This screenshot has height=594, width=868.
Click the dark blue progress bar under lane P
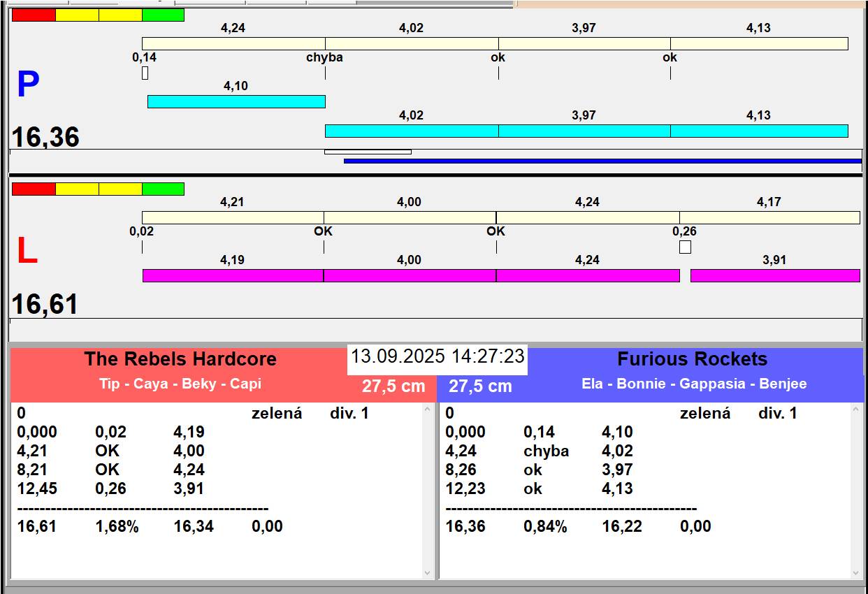pyautogui.click(x=601, y=161)
